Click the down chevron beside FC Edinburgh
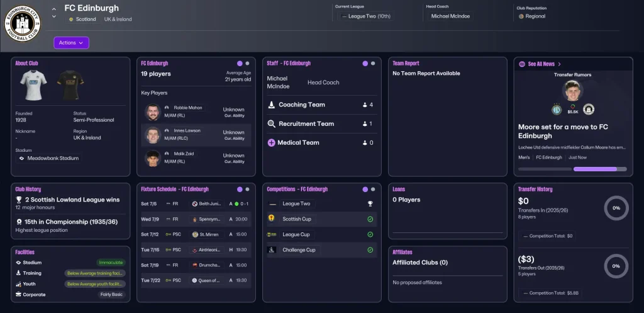The height and width of the screenshot is (313, 644). (54, 16)
